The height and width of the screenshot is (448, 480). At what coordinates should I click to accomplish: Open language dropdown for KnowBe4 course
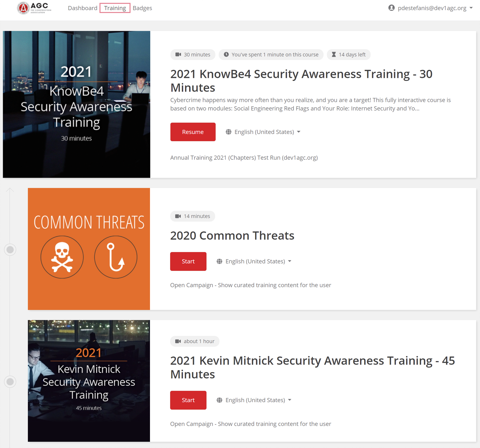click(x=263, y=132)
